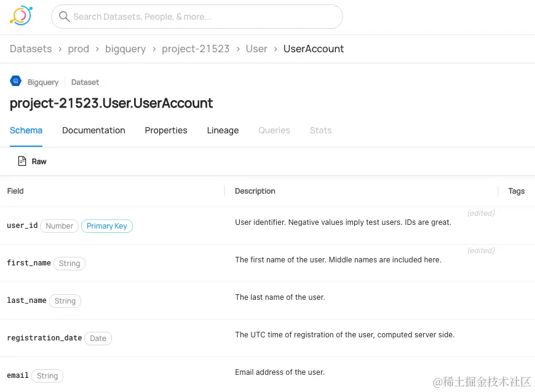Focus the Search Datasets, People input

[x=197, y=17]
